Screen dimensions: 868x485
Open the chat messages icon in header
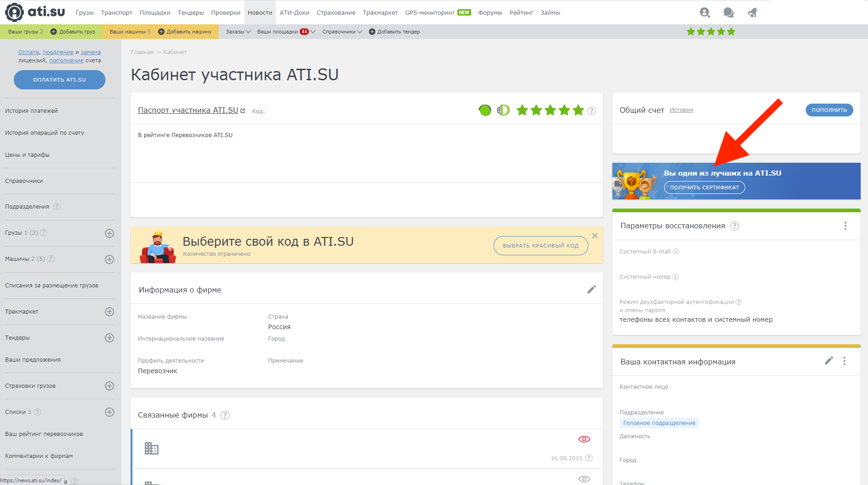(728, 12)
